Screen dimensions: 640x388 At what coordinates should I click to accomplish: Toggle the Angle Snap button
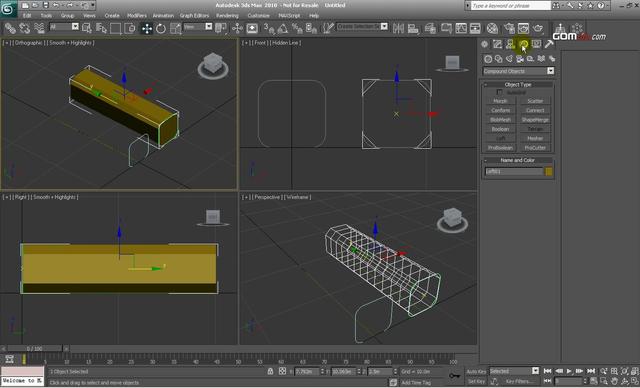283,28
